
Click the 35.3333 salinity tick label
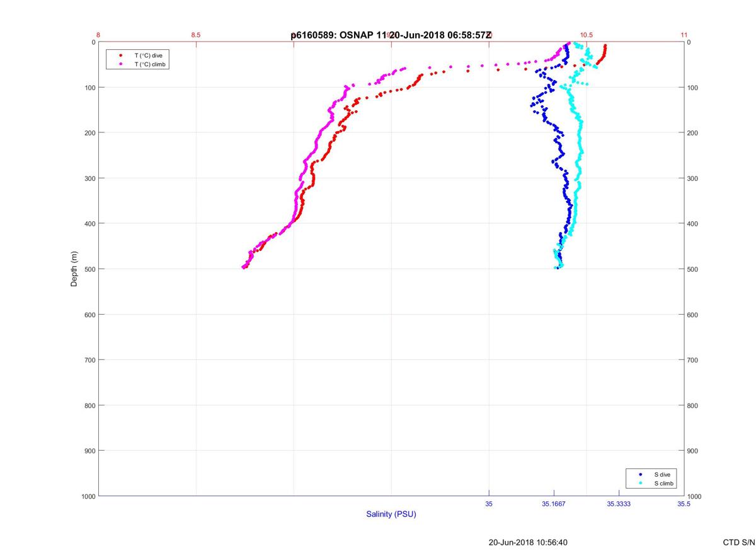click(x=619, y=504)
